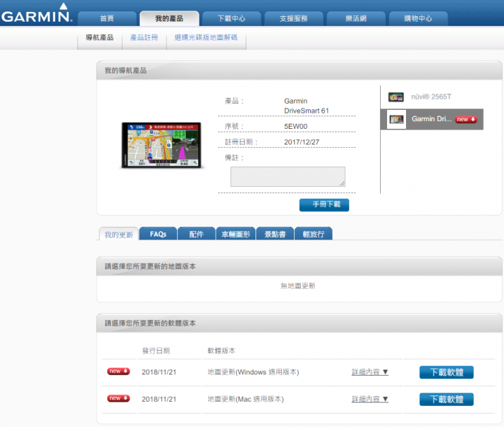Viewport: 504px width, 427px height.
Task: Click 下載軟體 for the Mac version
Action: [447, 399]
